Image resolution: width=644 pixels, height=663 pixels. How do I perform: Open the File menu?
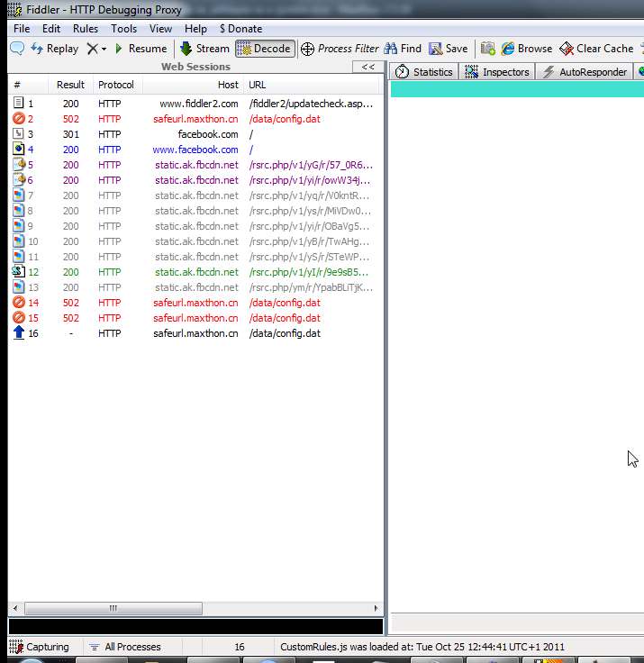click(22, 29)
